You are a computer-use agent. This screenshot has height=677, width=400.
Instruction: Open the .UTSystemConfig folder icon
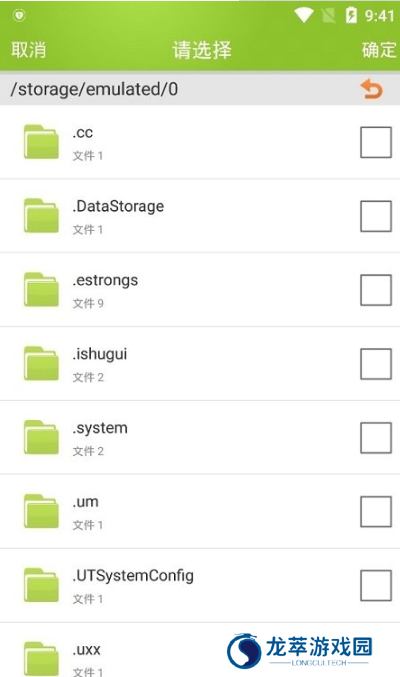[41, 585]
